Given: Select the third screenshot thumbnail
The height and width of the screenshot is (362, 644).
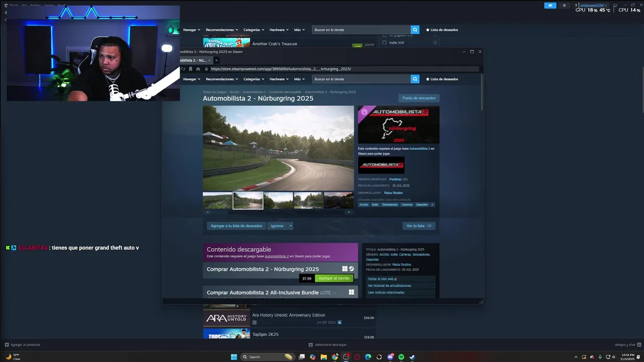Looking at the screenshot, I should tap(278, 200).
